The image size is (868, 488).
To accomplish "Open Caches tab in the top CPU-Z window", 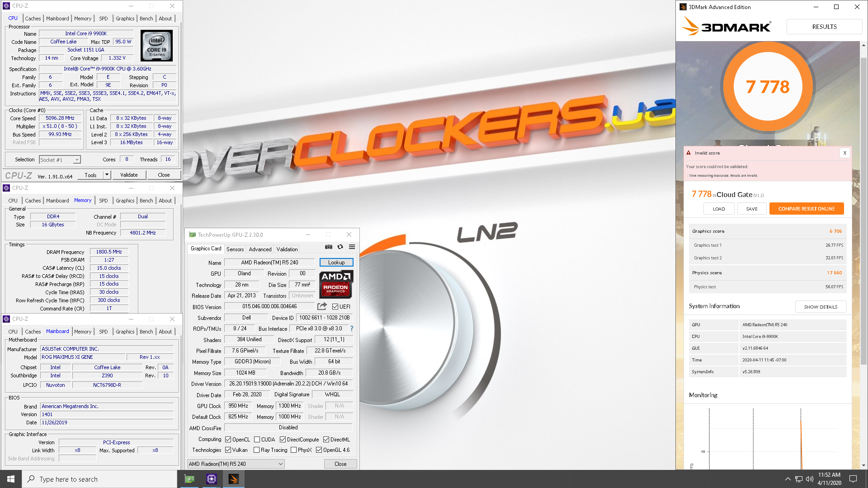I will click(x=33, y=19).
